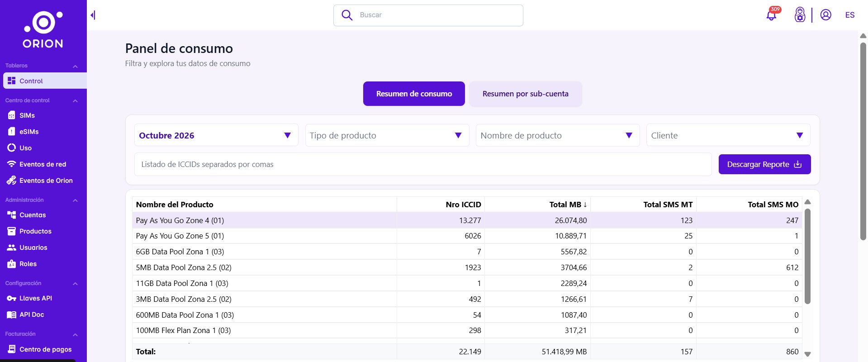Open the Octubre 2026 period dropdown
The width and height of the screenshot is (868, 362).
click(x=216, y=135)
